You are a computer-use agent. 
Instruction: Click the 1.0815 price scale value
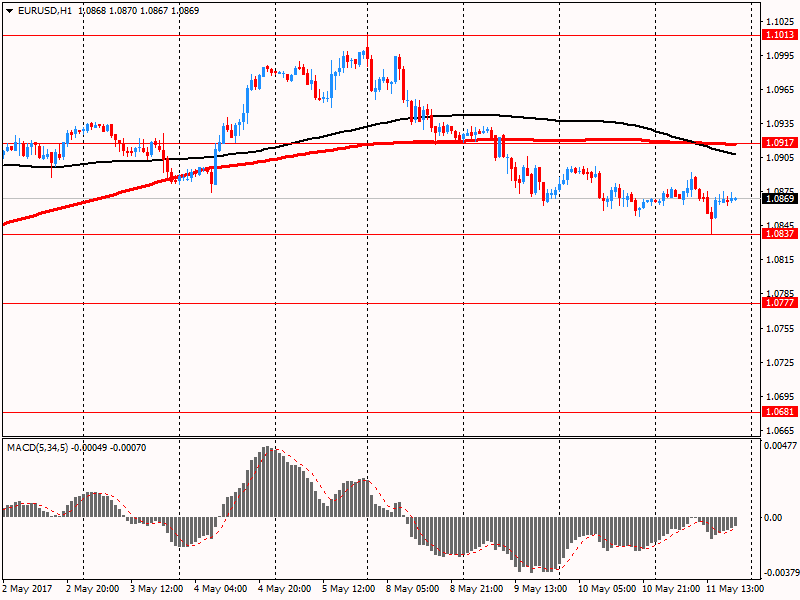pos(780,260)
